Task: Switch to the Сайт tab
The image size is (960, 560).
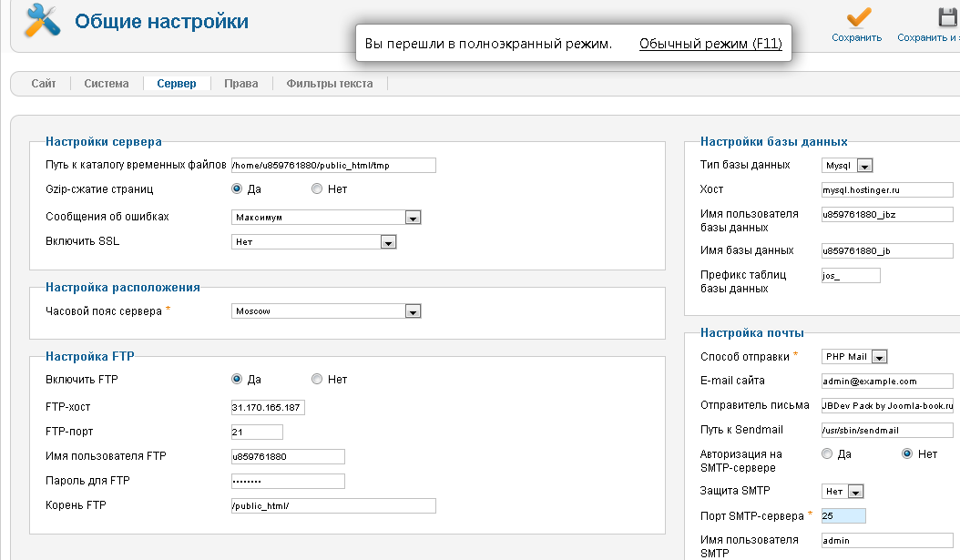Action: click(x=44, y=84)
